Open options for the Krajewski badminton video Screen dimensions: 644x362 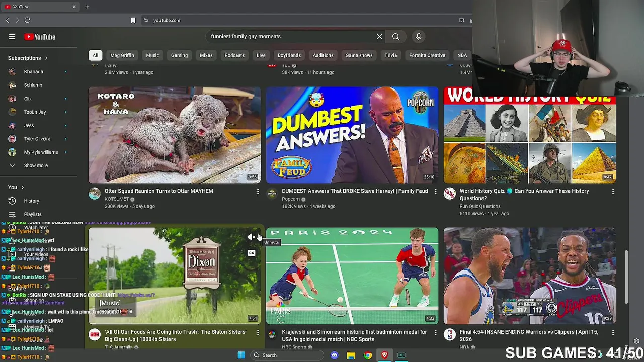tap(435, 332)
